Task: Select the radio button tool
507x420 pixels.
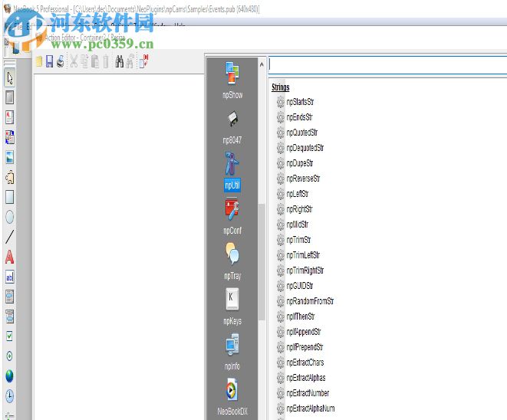Action: point(10,356)
